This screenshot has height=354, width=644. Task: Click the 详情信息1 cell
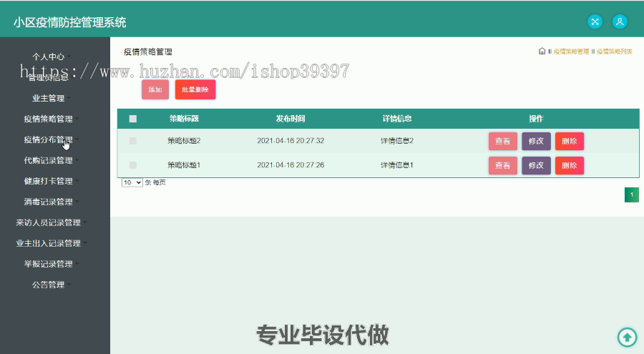tap(397, 165)
